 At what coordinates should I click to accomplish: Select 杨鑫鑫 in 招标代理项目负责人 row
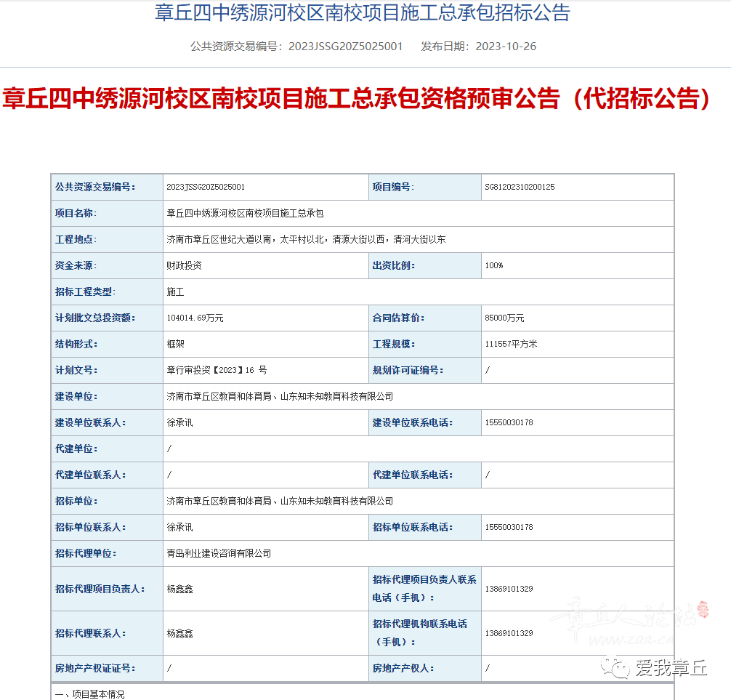click(179, 589)
